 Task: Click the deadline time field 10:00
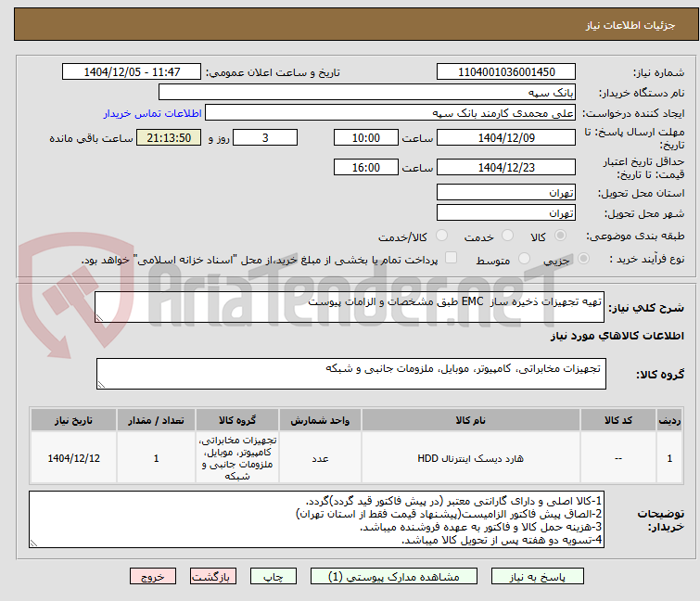366,137
